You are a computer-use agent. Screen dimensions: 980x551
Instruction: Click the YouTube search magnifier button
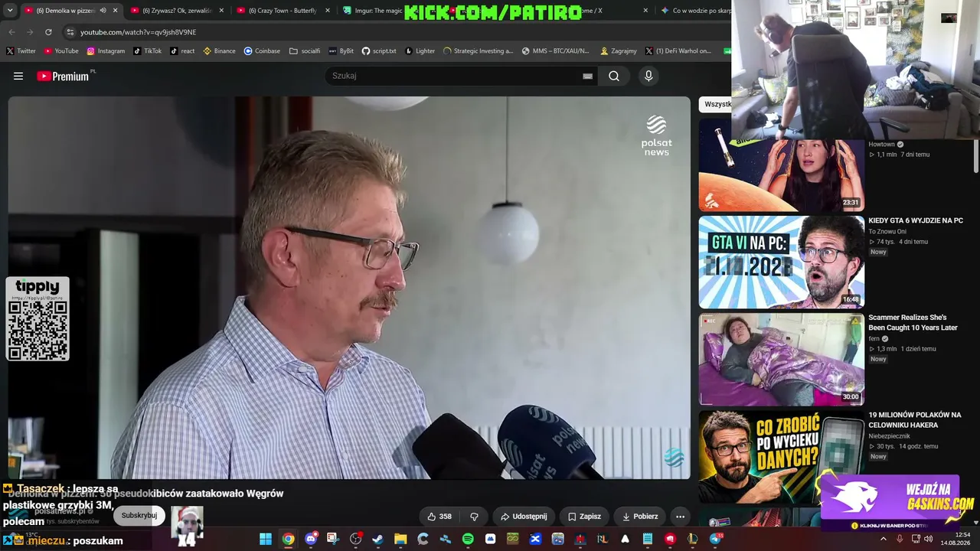point(614,76)
